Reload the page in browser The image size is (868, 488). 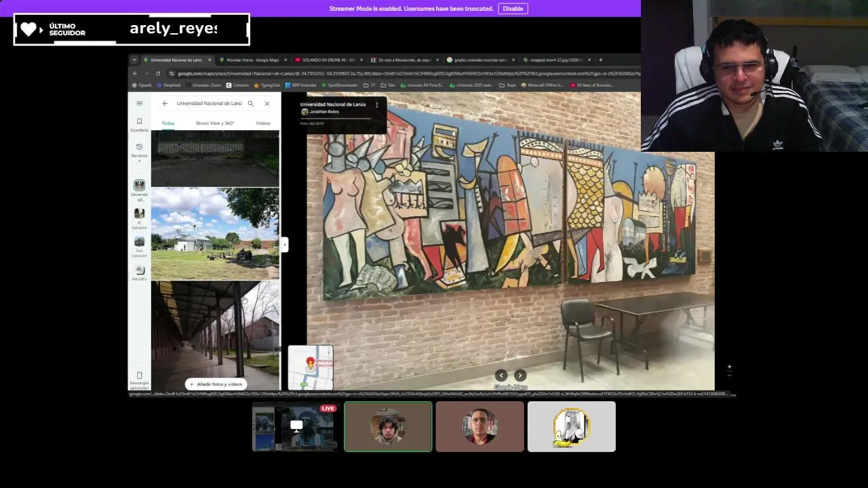point(157,73)
